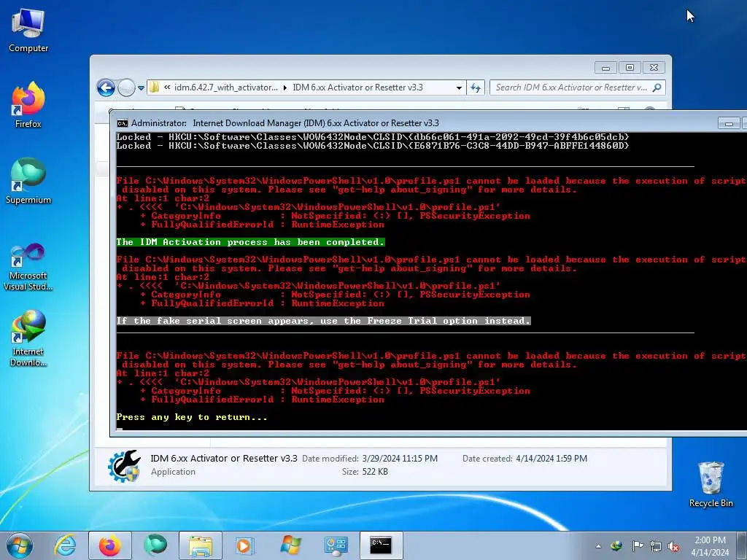Click the IDM 6.xx Activator or Resetter v3.3 breadcrumb
The height and width of the screenshot is (560, 747).
(x=357, y=87)
